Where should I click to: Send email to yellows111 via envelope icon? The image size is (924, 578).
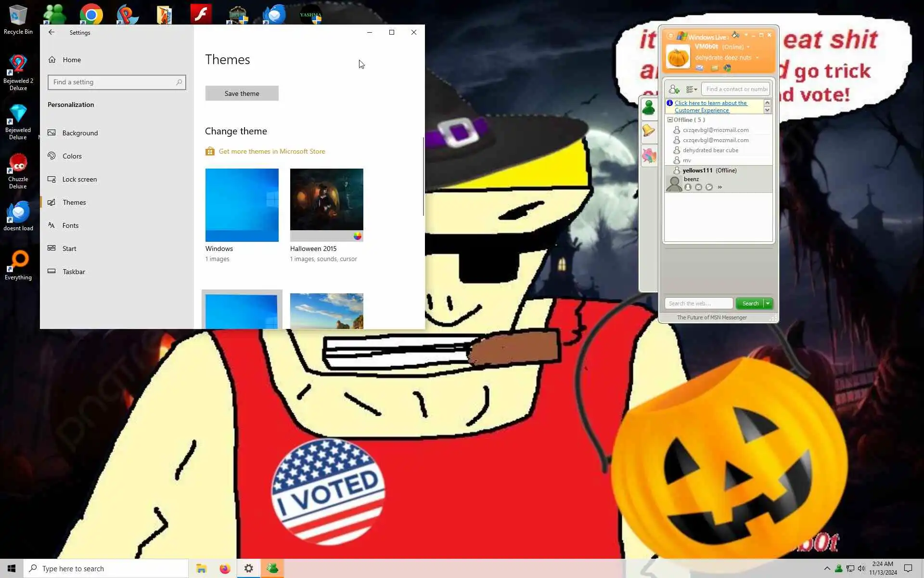pyautogui.click(x=698, y=187)
